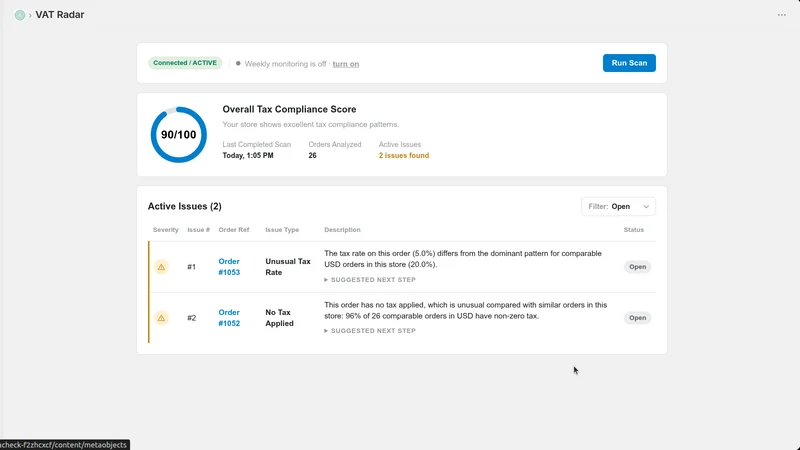Click the Order #1053 tax rate description
Image resolution: width=800 pixels, height=450 pixels.
pyautogui.click(x=463, y=259)
